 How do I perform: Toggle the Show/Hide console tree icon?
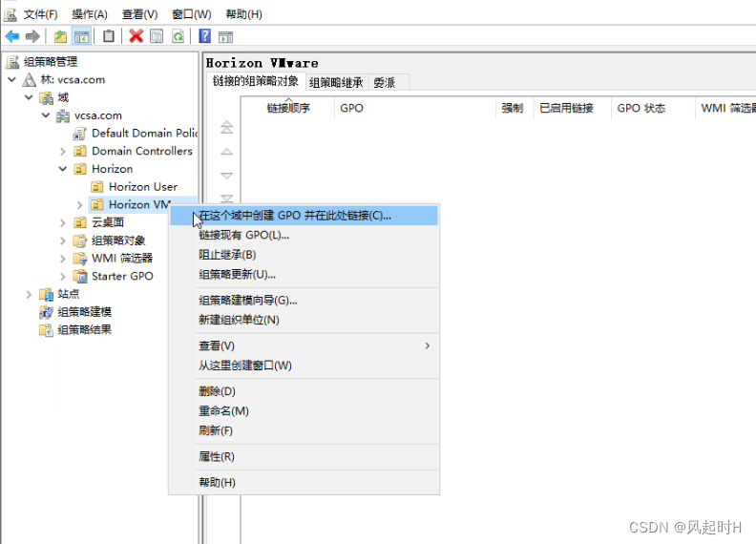click(81, 36)
